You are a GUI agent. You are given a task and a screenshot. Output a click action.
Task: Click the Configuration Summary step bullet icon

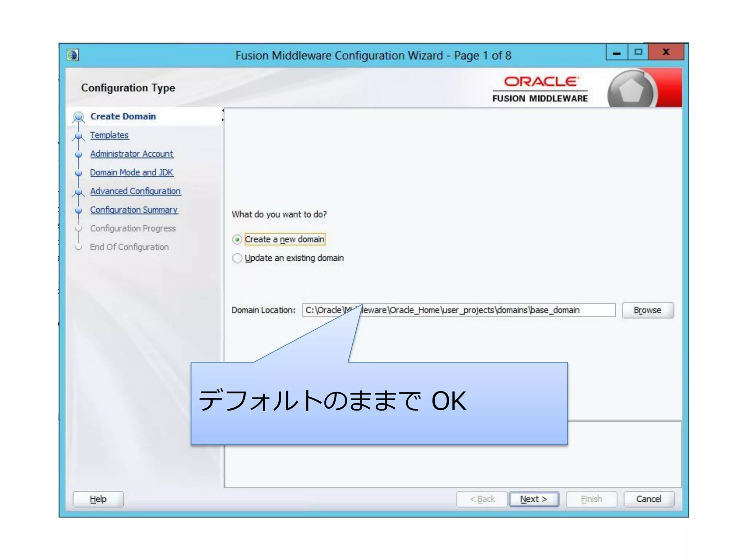click(x=78, y=210)
